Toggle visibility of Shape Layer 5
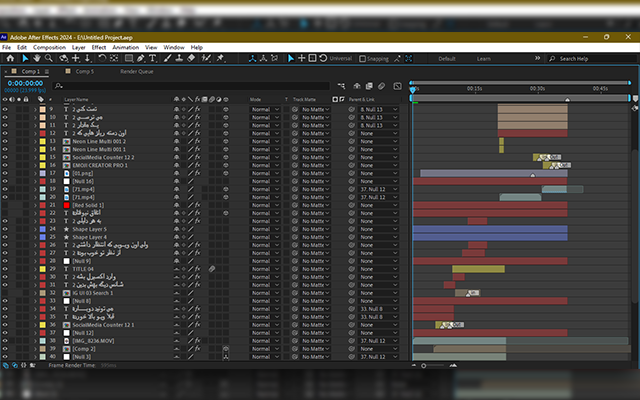 tap(5, 229)
